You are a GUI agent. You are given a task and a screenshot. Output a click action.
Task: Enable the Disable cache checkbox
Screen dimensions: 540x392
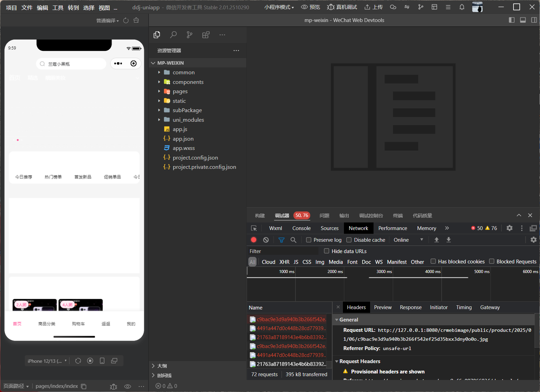(x=349, y=240)
